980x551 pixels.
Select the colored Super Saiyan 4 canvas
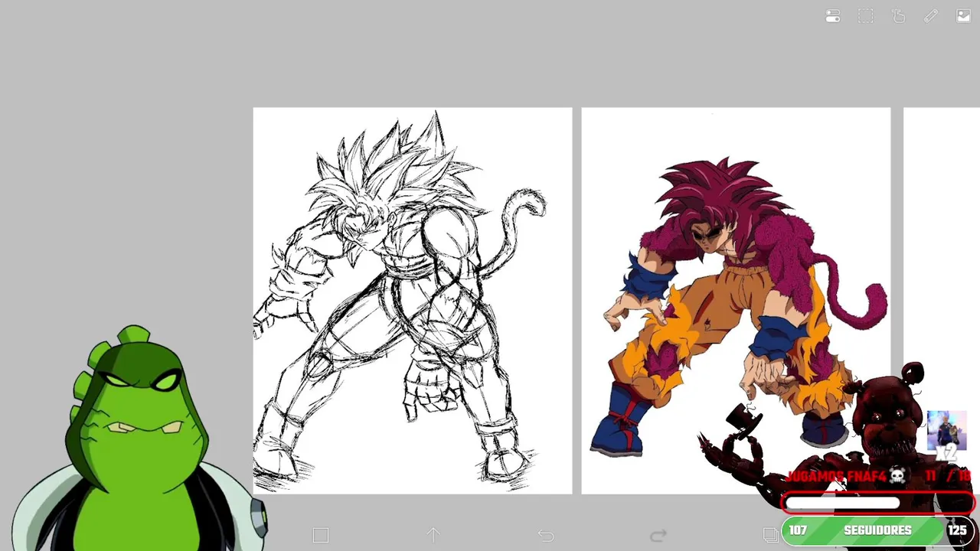tap(736, 301)
